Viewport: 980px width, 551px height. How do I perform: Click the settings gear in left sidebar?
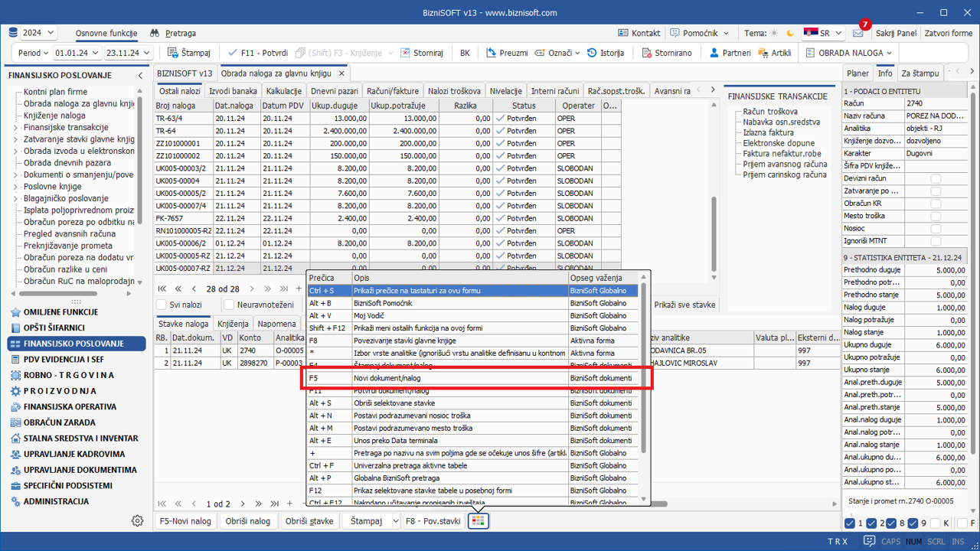pyautogui.click(x=137, y=520)
